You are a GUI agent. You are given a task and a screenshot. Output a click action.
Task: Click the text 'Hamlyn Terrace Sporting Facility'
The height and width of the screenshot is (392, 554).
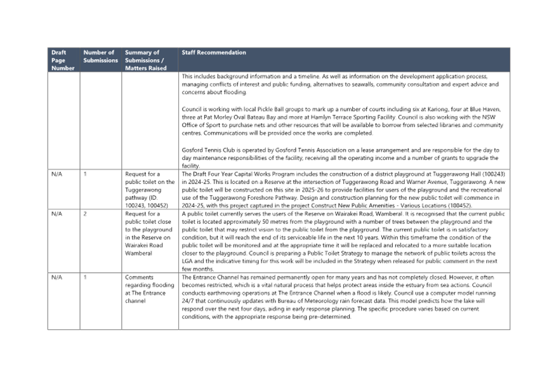pyautogui.click(x=353, y=117)
